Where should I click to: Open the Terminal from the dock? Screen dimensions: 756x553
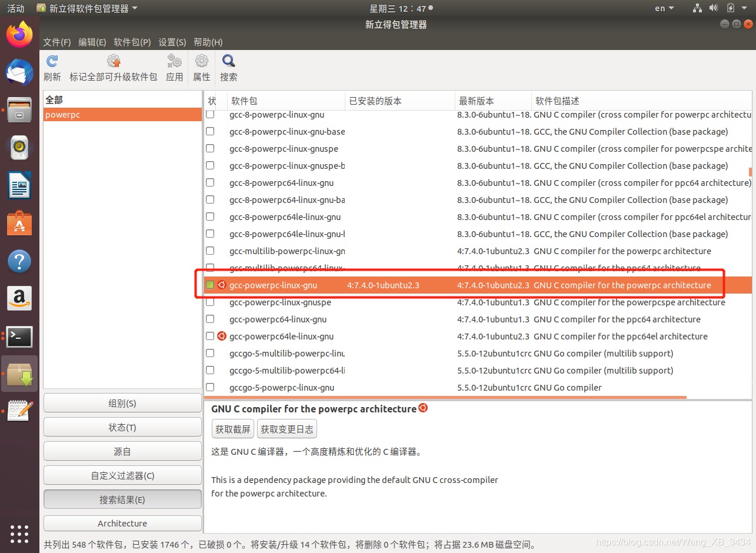tap(19, 337)
